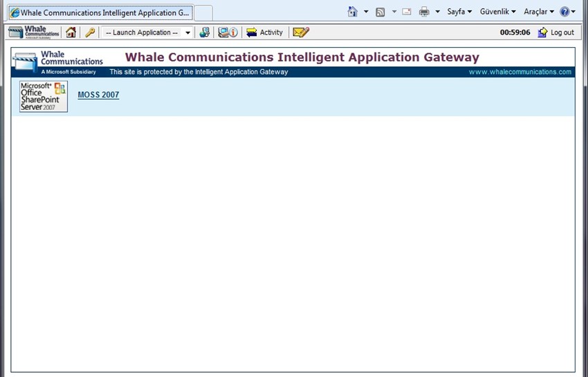Click the system information monitor icon
The image size is (588, 377).
point(228,33)
